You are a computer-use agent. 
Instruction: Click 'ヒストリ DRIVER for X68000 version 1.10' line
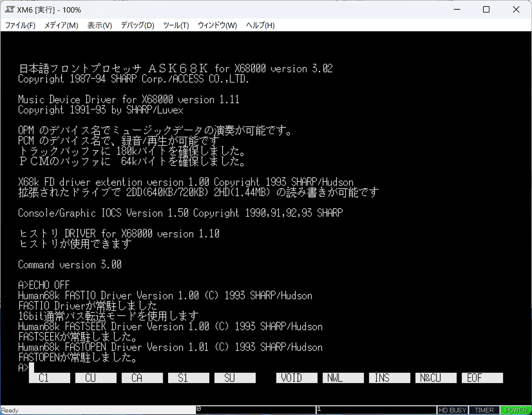(x=119, y=233)
